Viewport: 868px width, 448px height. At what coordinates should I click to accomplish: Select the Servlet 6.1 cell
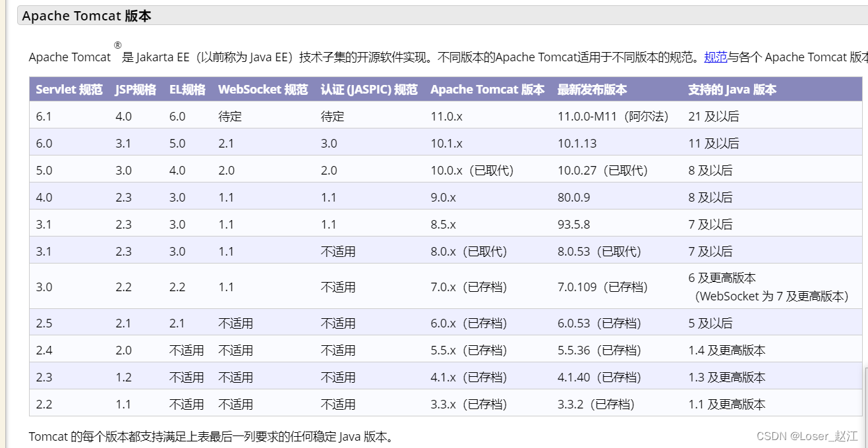pyautogui.click(x=43, y=117)
